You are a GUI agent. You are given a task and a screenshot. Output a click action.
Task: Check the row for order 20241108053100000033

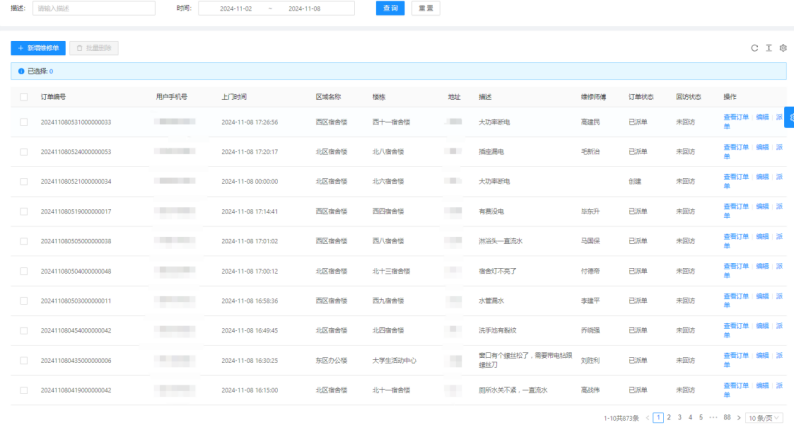coord(23,122)
